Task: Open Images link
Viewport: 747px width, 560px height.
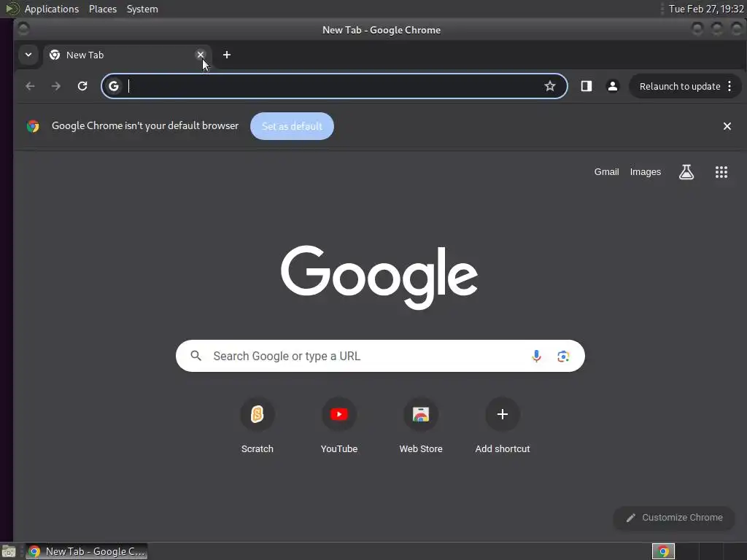Action: [x=646, y=172]
